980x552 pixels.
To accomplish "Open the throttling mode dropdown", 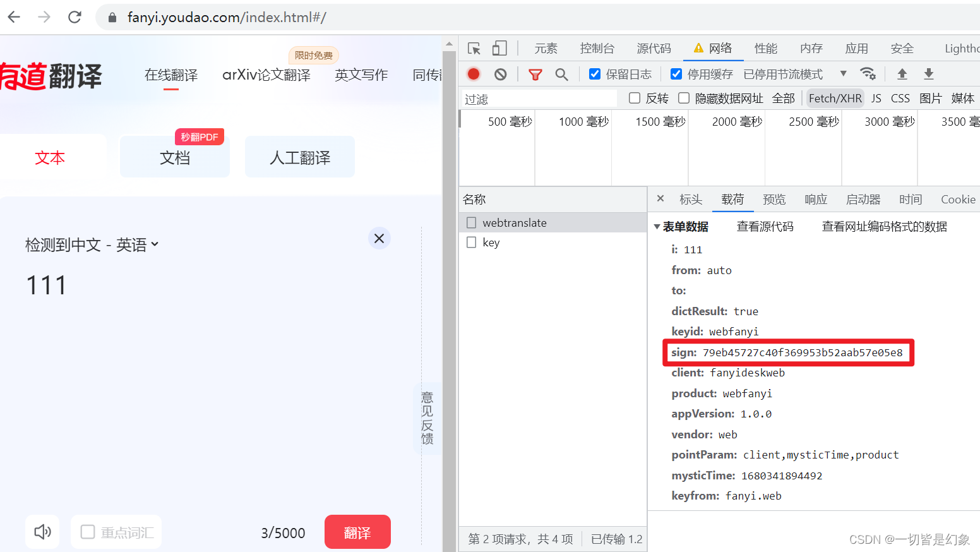I will point(796,75).
